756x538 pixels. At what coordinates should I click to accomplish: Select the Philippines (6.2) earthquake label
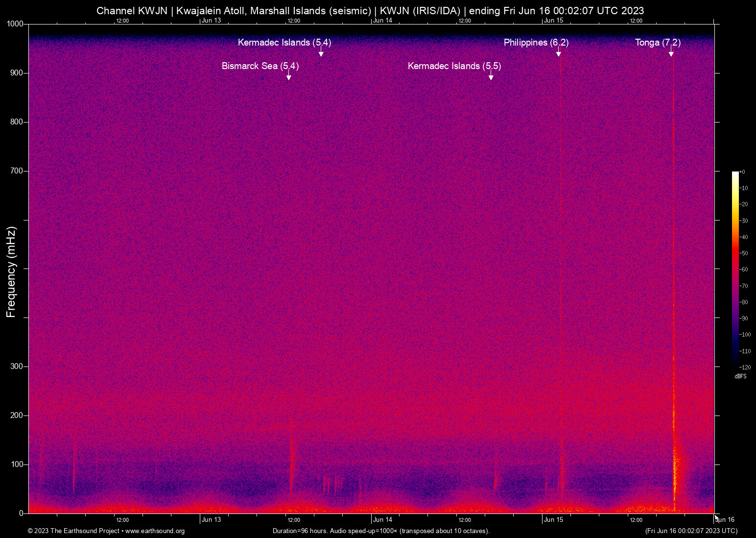(536, 43)
